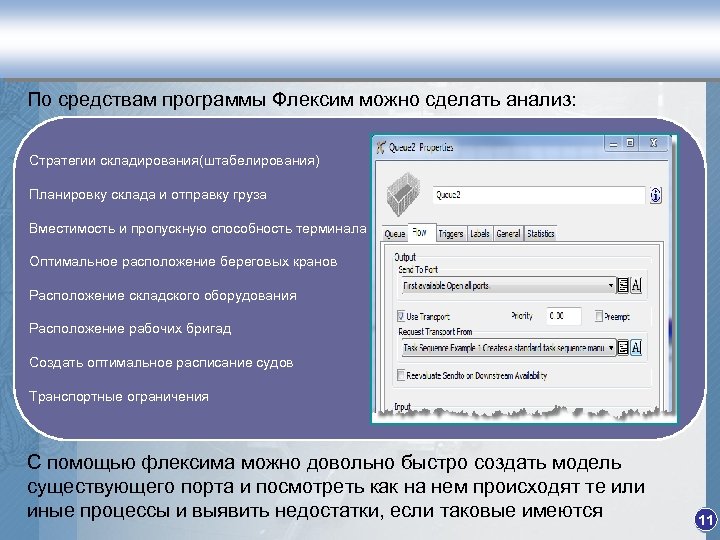
Task: Open the code list icon for Send To Port
Action: [x=623, y=286]
